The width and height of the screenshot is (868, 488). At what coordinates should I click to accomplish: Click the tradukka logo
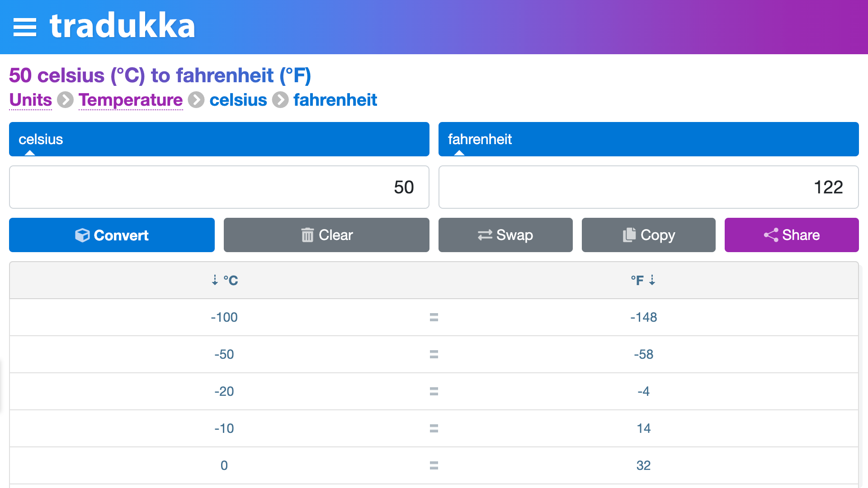[x=122, y=26]
